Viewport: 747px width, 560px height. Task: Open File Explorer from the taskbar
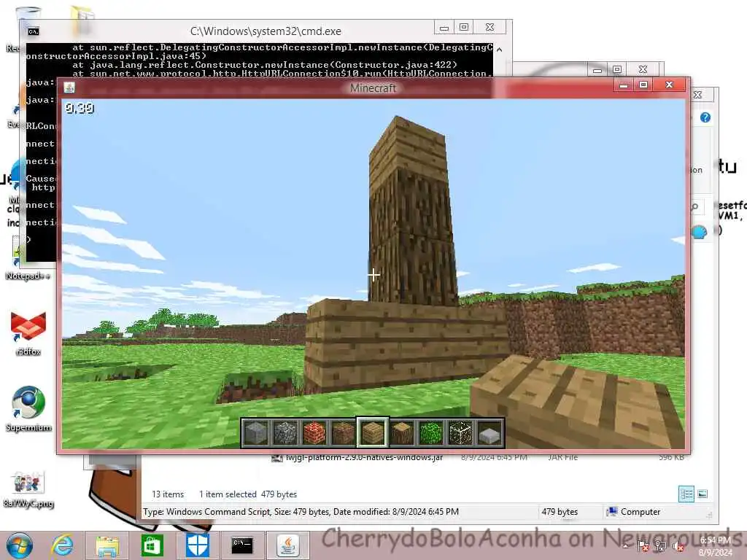coord(107,545)
